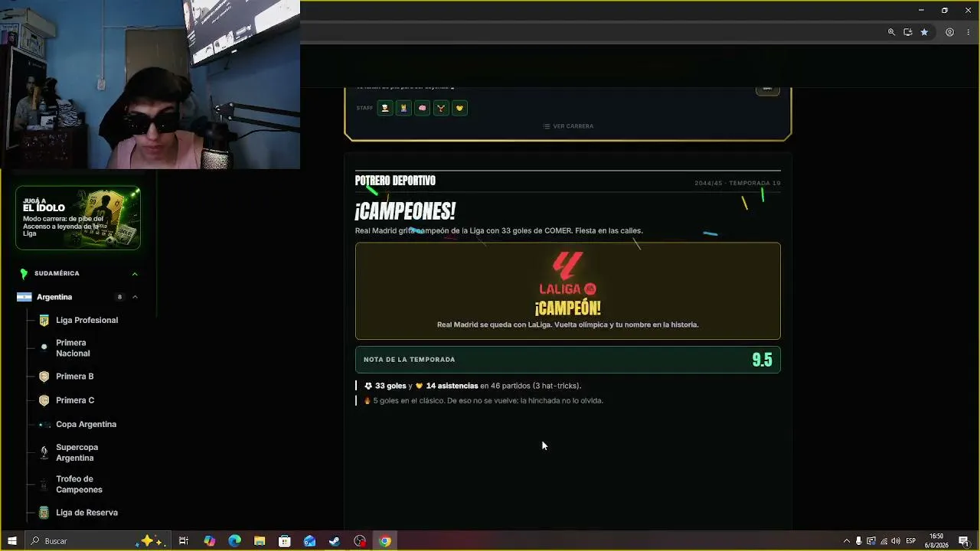Click the ESP language indicator
Viewport: 980px width, 551px height.
click(911, 541)
